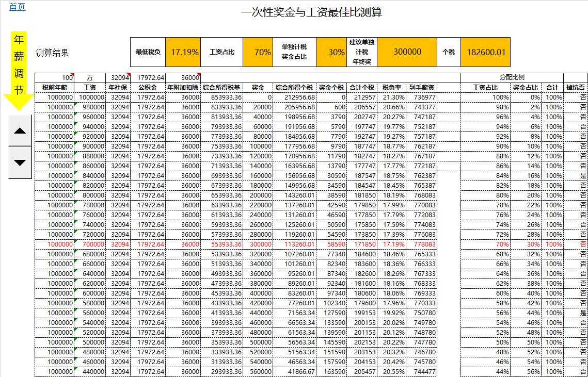This screenshot has width=588, height=377.
Task: Select the 17972.64 housing fund top cell
Action: coord(148,78)
